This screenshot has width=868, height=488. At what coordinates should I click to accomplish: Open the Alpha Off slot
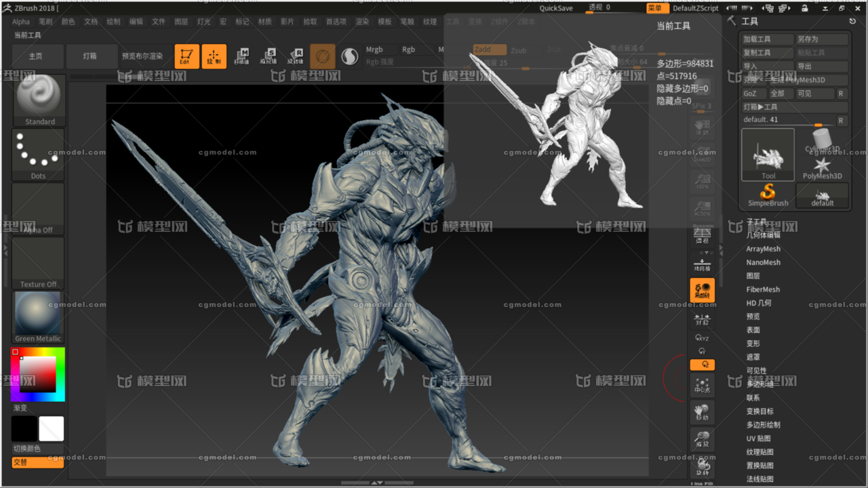click(x=39, y=209)
